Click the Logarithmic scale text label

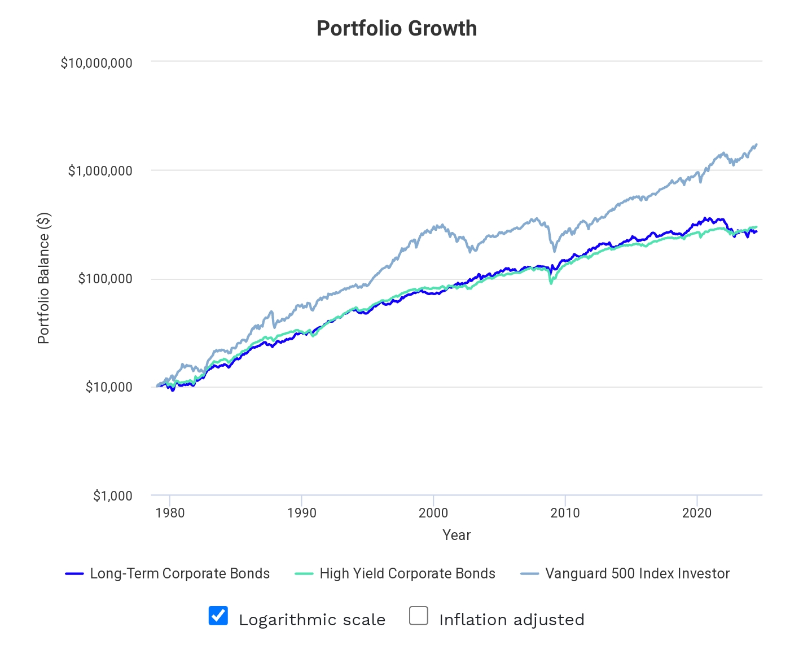click(x=312, y=620)
